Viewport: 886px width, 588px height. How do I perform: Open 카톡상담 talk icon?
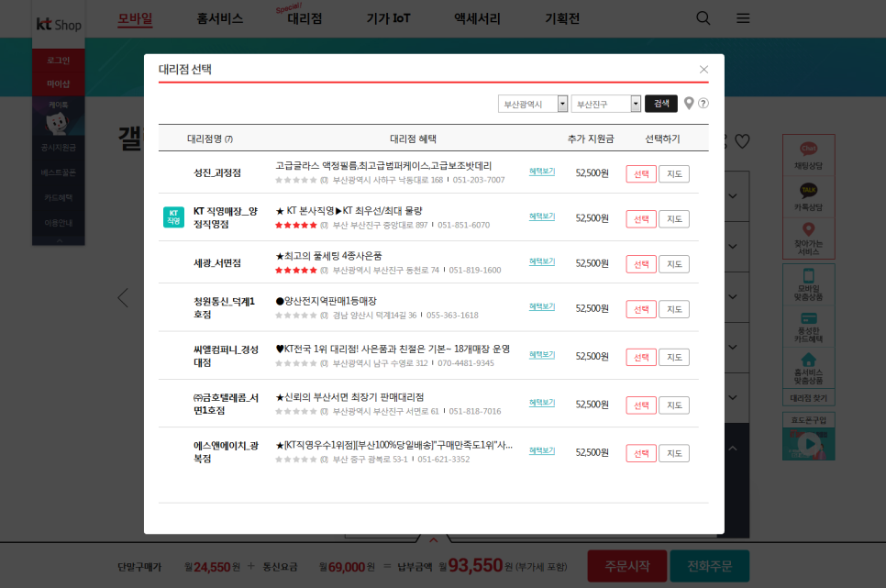pos(809,197)
